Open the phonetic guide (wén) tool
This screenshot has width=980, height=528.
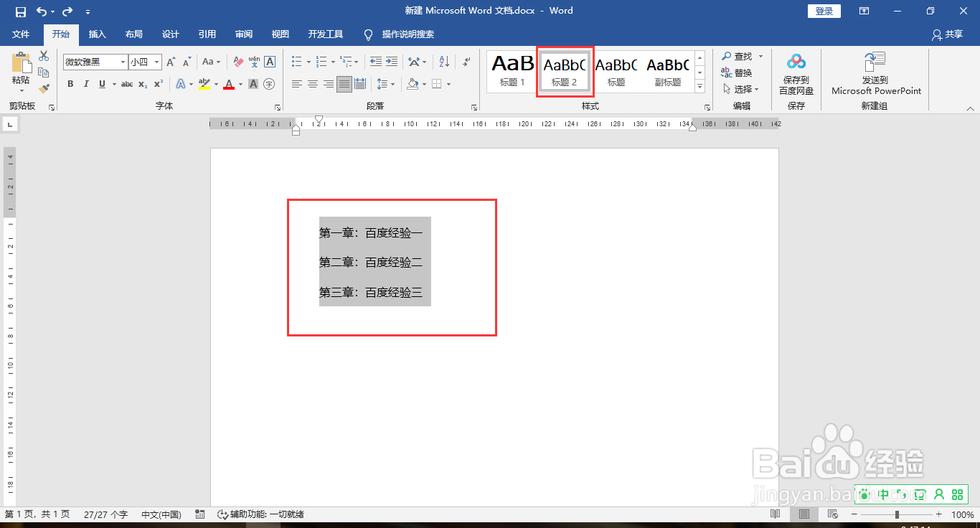coord(254,62)
